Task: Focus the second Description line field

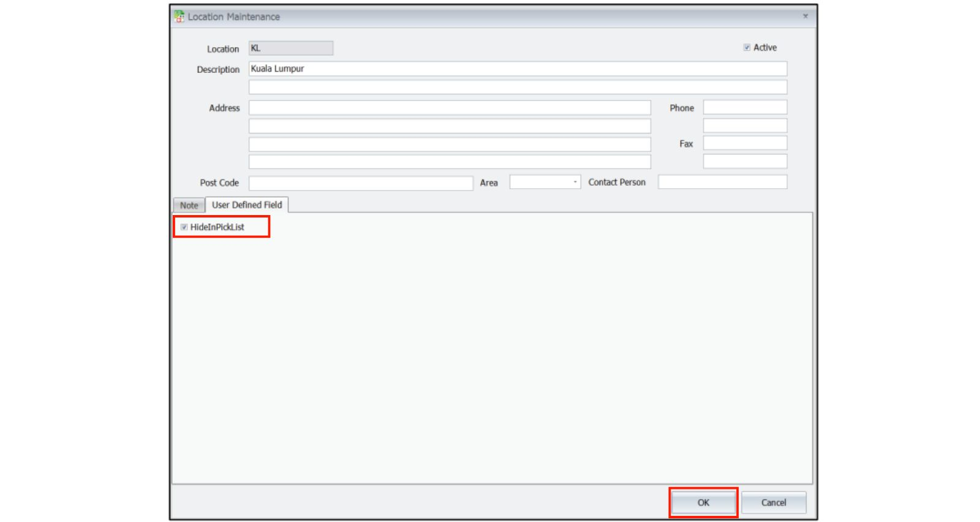Action: (517, 87)
